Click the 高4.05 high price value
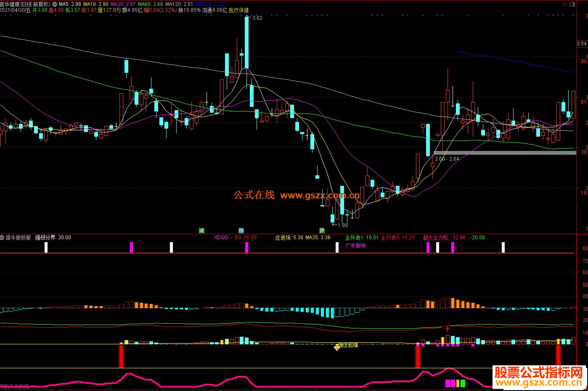Viewport: 588px width, 391px height. (56, 10)
